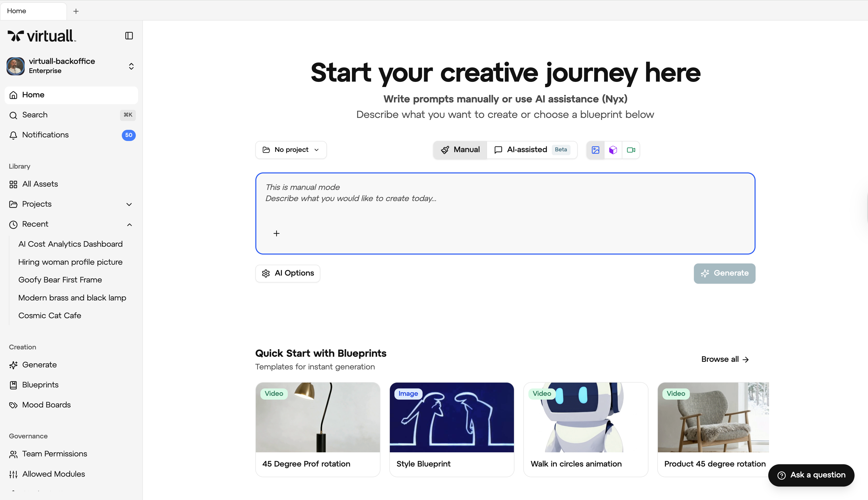Screen dimensions: 868x500
Task: Open Modern brass and black lamp
Action: (72, 298)
